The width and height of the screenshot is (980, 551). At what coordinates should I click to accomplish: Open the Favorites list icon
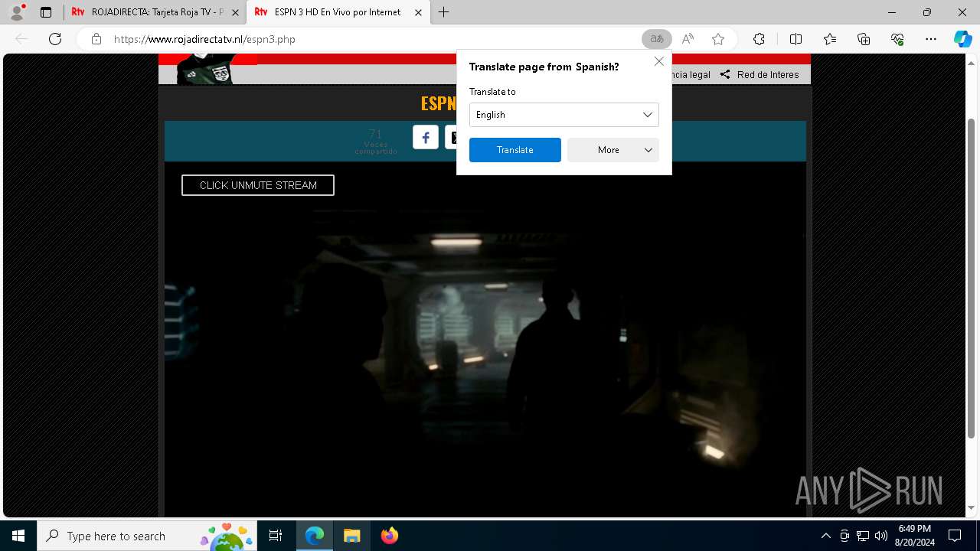830,39
